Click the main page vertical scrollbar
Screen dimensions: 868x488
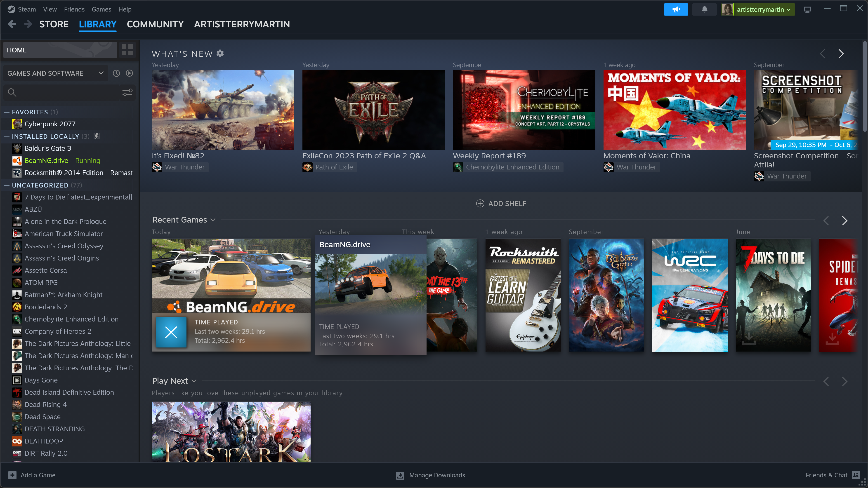[x=865, y=87]
